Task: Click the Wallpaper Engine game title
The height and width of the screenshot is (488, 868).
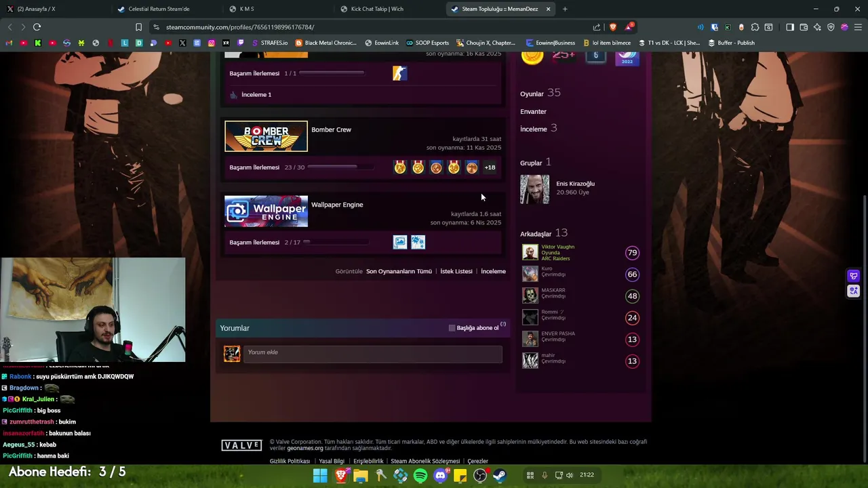Action: (x=337, y=205)
